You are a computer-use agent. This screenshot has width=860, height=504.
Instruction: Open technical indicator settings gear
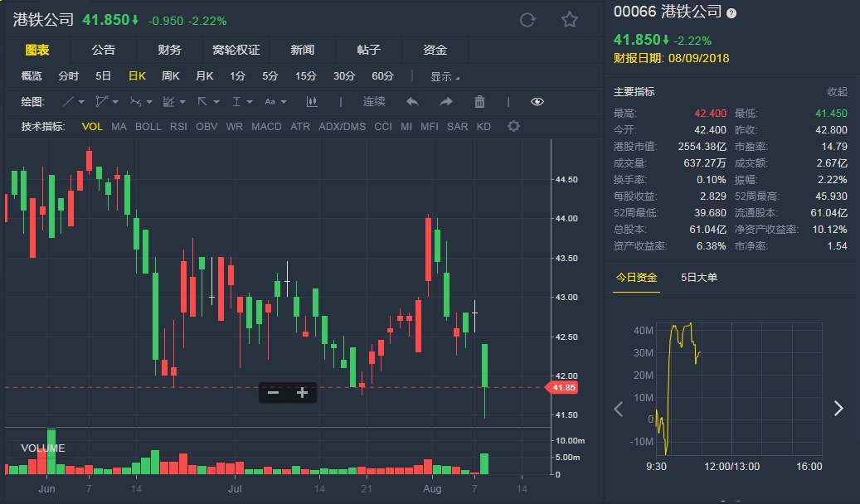point(513,126)
